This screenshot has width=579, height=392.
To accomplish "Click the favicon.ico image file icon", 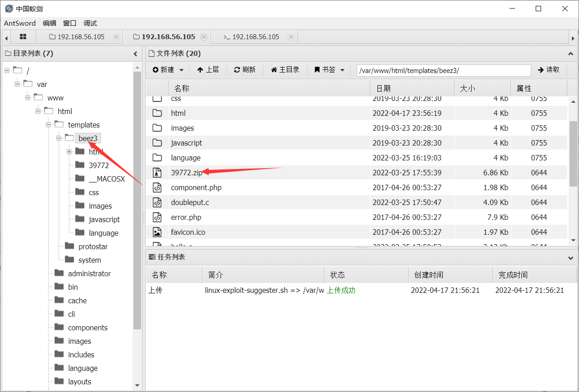I will click(157, 232).
